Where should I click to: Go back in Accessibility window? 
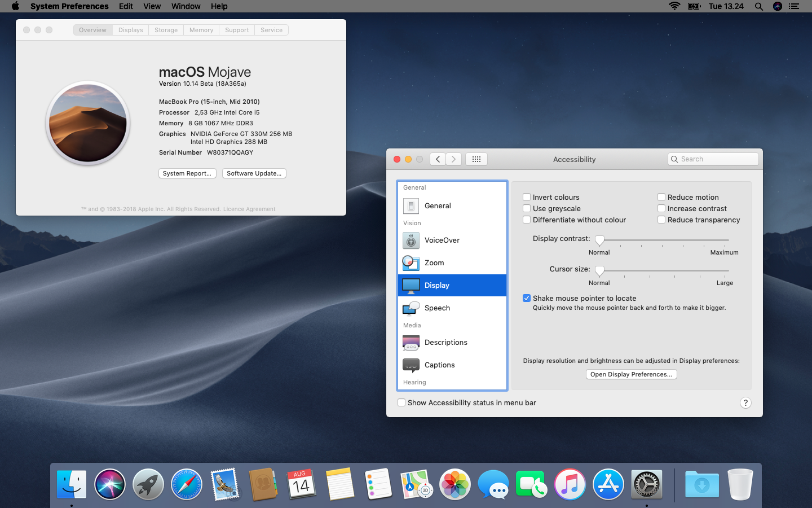tap(438, 159)
